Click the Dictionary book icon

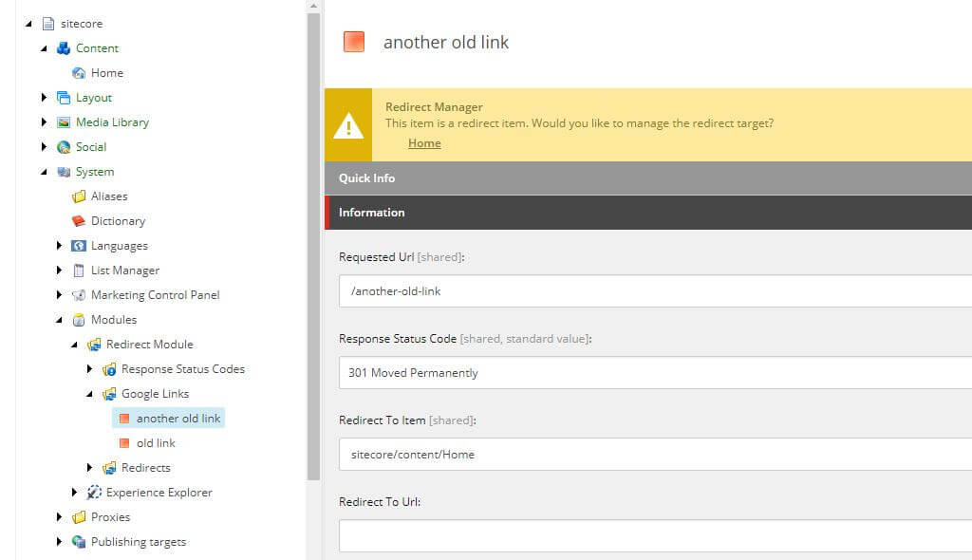79,221
